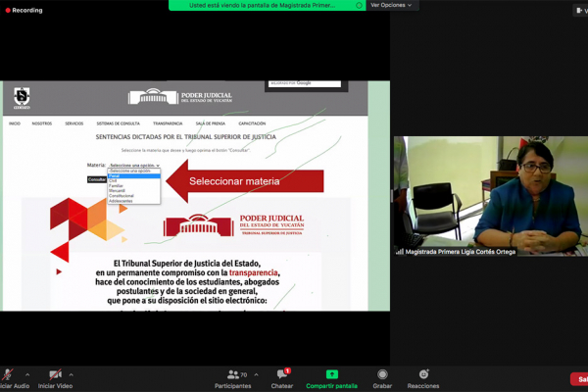Click speaker name label Magistrada Primera Ligia Cortés Ortega

click(461, 252)
